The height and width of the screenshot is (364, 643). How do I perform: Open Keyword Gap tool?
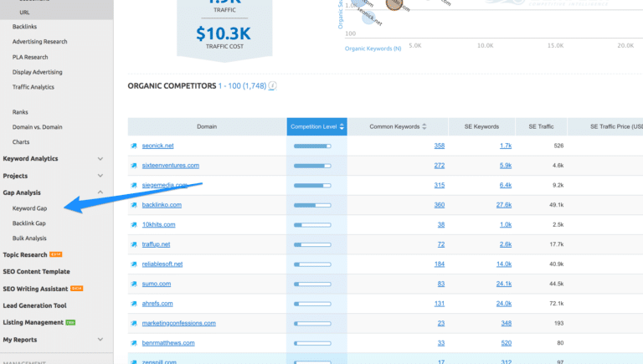pyautogui.click(x=29, y=208)
